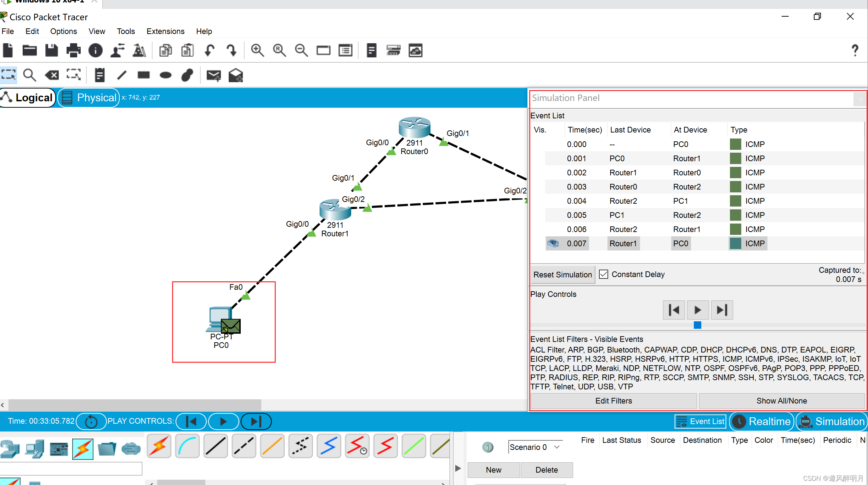Switch to Realtime mode
The height and width of the screenshot is (485, 868).
(x=762, y=421)
